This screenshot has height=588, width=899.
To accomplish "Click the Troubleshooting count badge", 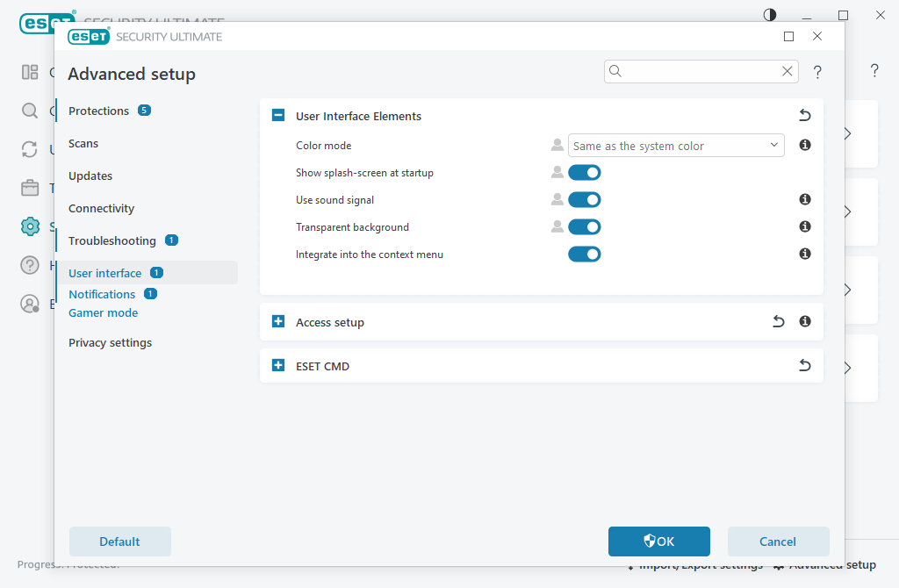I will [x=171, y=240].
